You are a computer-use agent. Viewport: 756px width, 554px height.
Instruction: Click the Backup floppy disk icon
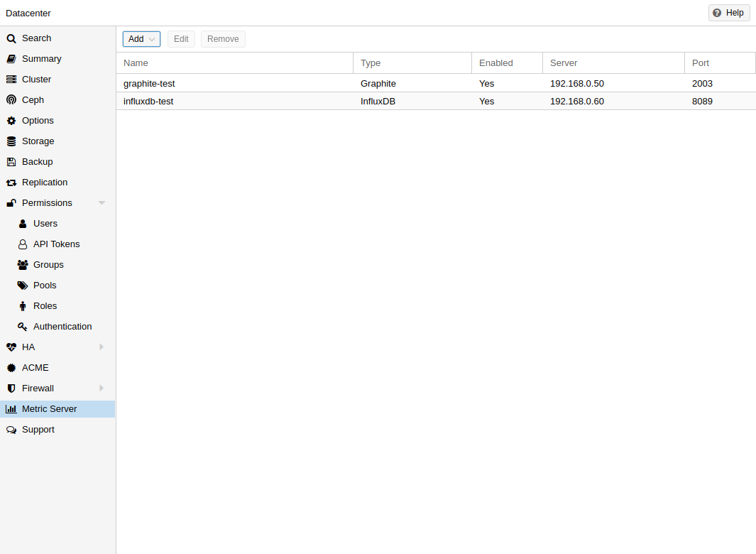[x=11, y=162]
